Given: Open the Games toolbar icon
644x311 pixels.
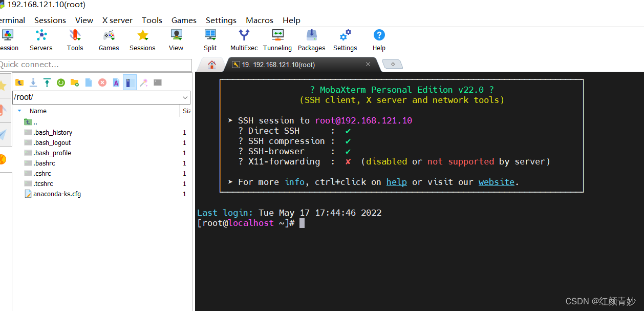Looking at the screenshot, I should (x=109, y=40).
